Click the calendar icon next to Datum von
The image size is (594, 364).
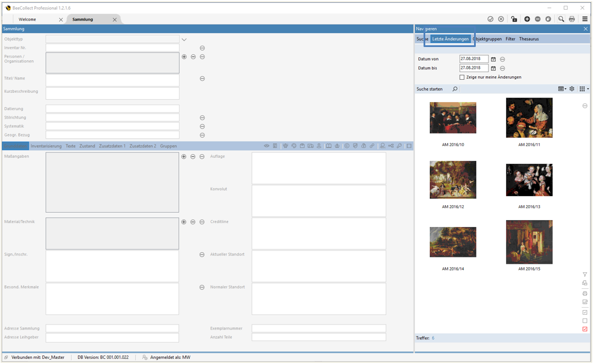[x=493, y=59]
